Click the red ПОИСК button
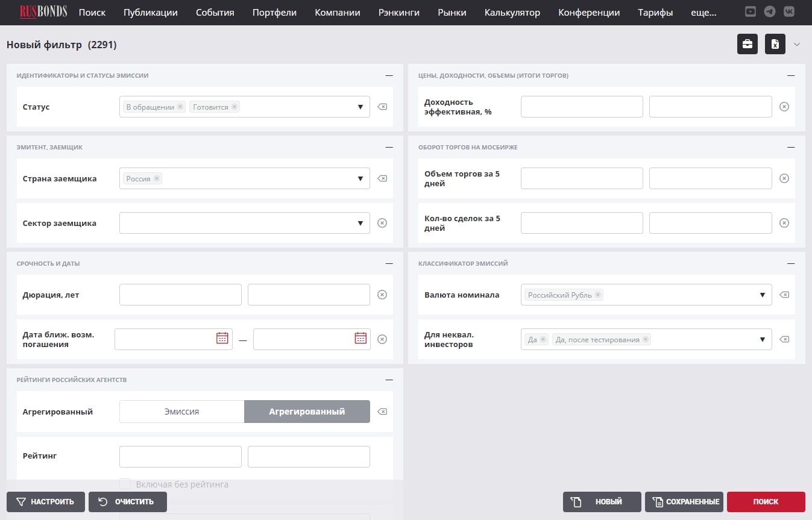The height and width of the screenshot is (520, 812). [x=766, y=501]
